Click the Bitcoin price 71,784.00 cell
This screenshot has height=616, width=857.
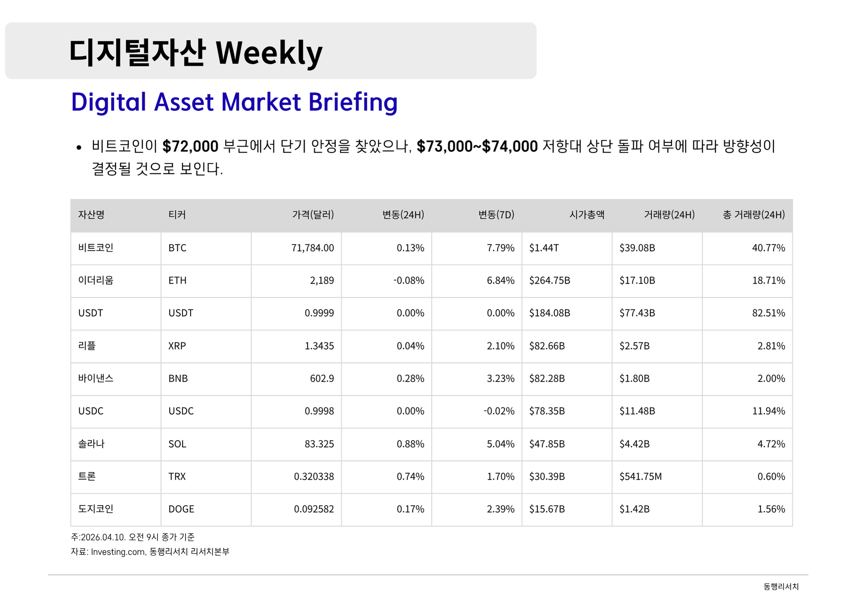point(312,248)
